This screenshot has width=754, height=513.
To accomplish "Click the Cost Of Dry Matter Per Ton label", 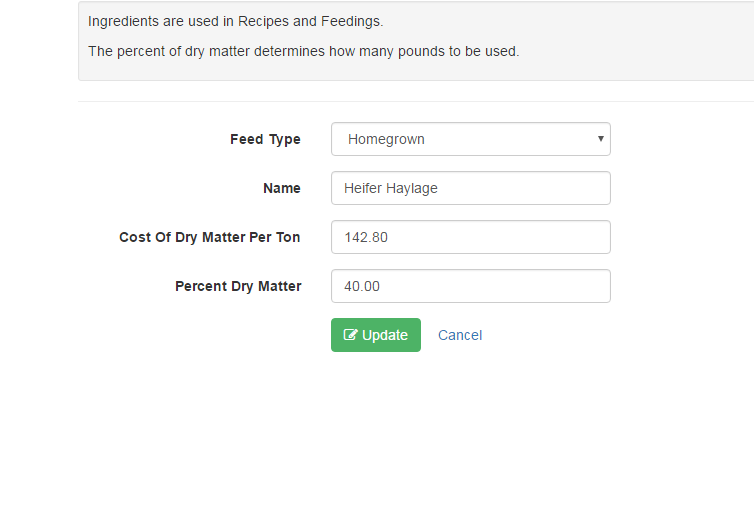I will pyautogui.click(x=210, y=237).
